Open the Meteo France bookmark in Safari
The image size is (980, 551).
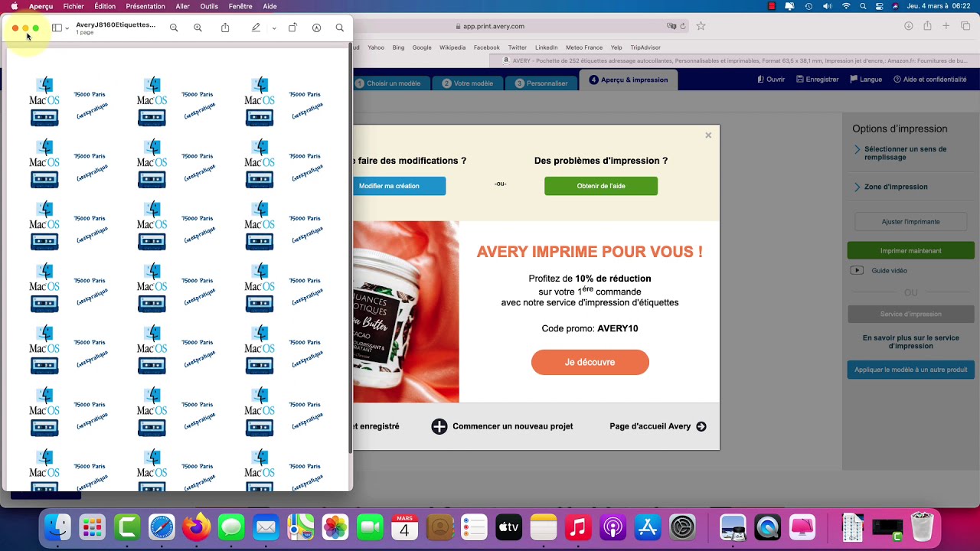[584, 47]
